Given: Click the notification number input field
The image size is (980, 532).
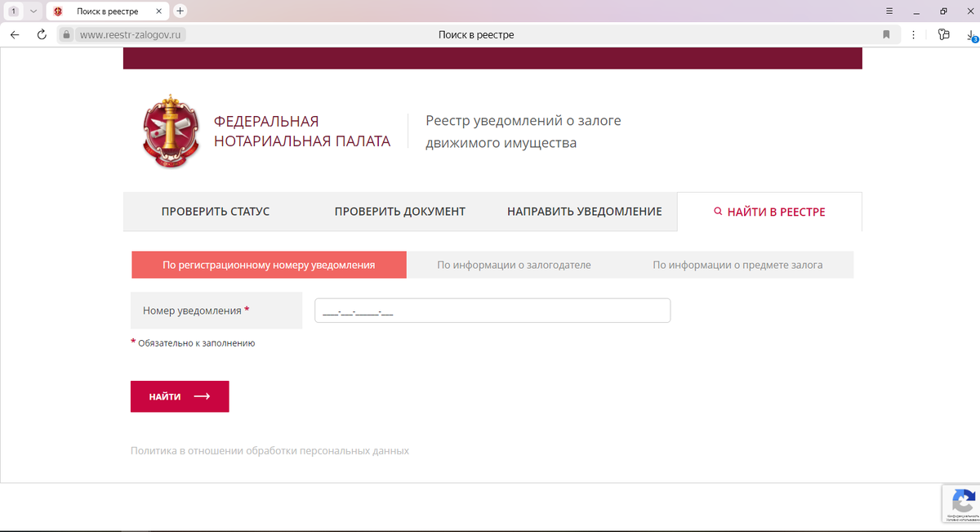Looking at the screenshot, I should point(492,310).
